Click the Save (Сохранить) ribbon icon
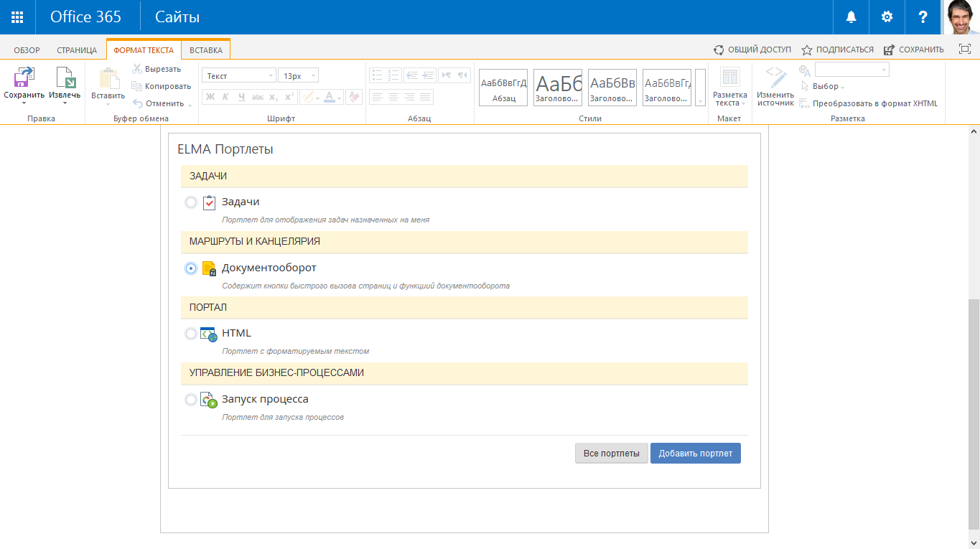The height and width of the screenshot is (549, 980). pyautogui.click(x=24, y=78)
